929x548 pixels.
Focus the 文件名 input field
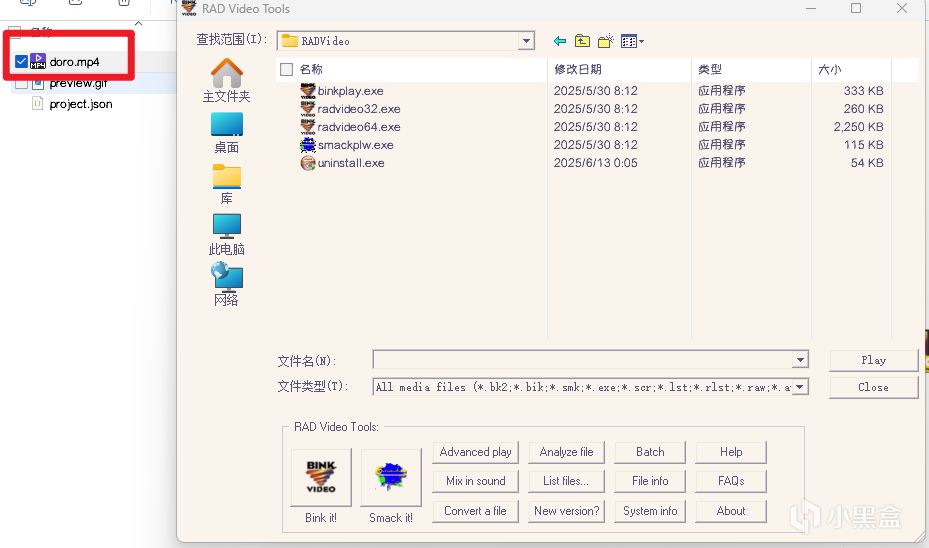pyautogui.click(x=583, y=360)
